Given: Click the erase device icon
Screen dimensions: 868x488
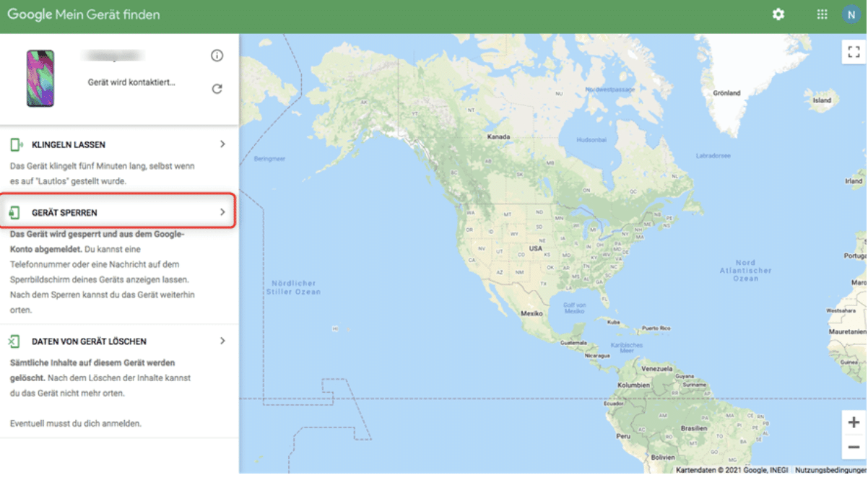Looking at the screenshot, I should (14, 341).
